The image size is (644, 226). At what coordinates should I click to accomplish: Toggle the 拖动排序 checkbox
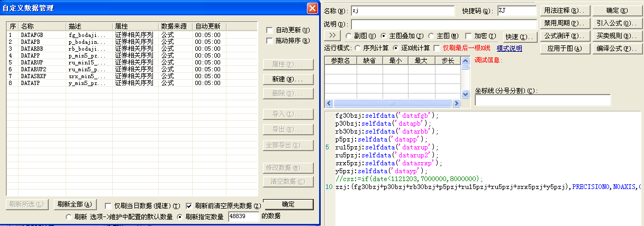tap(269, 41)
